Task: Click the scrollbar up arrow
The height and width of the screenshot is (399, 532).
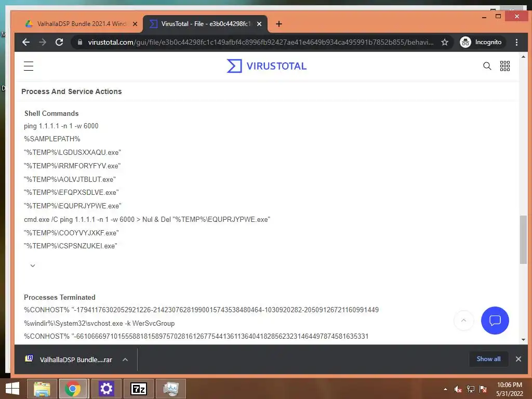Action: click(523, 57)
